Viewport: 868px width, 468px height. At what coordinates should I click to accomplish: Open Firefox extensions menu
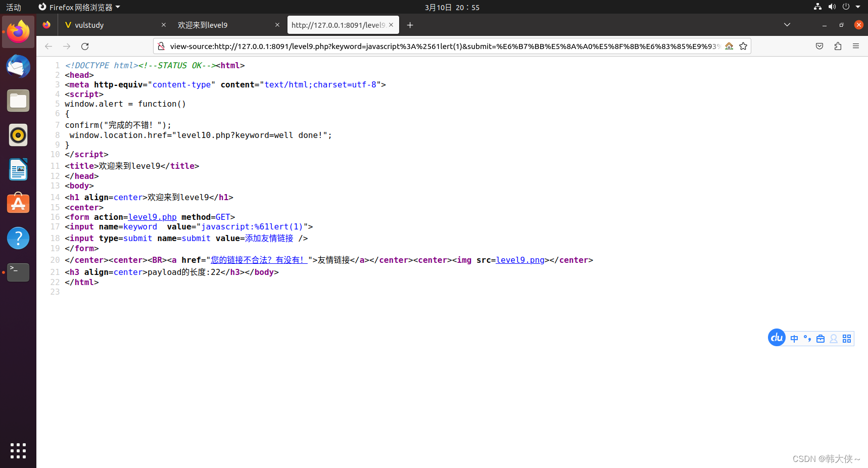pos(838,46)
